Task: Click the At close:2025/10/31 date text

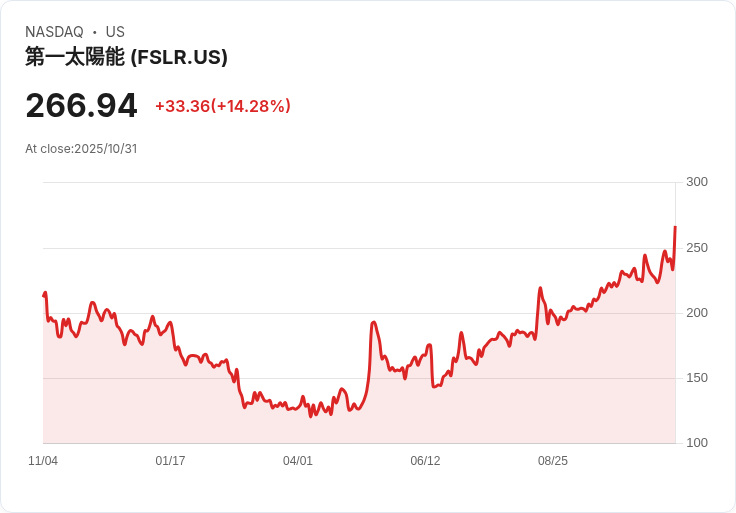Action: click(x=81, y=149)
